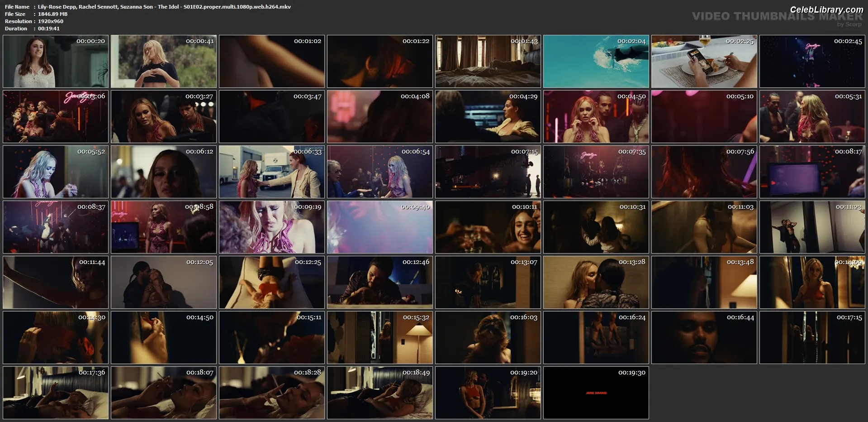The width and height of the screenshot is (868, 422).
Task: Click the thumbnail at 00:04:08
Action: tap(380, 116)
